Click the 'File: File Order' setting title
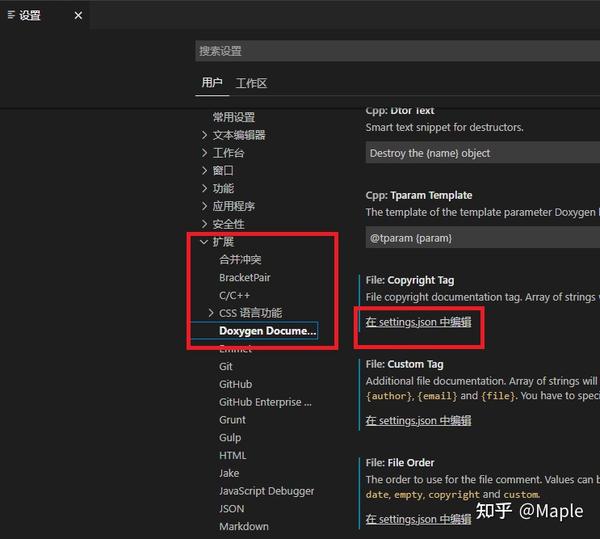Viewport: 600px width, 539px height. click(400, 463)
